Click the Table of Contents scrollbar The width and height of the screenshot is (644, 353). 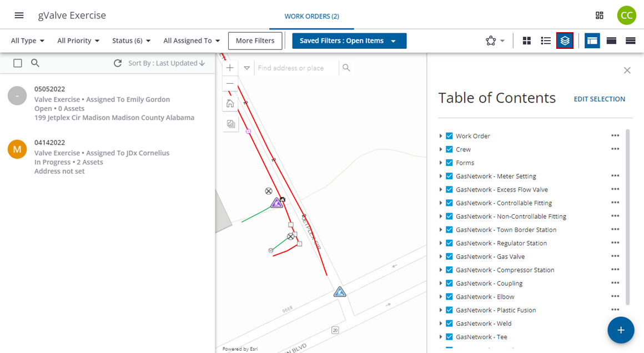(627, 217)
